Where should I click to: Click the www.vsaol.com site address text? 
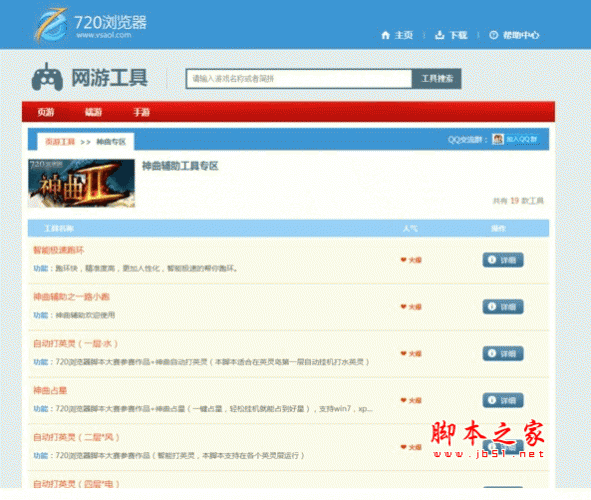[104, 35]
